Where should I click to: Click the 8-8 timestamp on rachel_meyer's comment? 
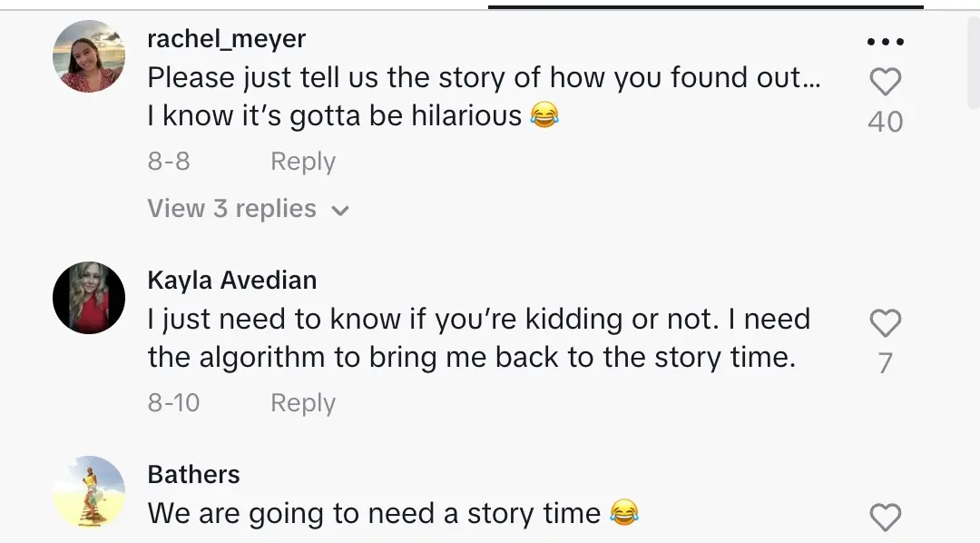pyautogui.click(x=169, y=162)
